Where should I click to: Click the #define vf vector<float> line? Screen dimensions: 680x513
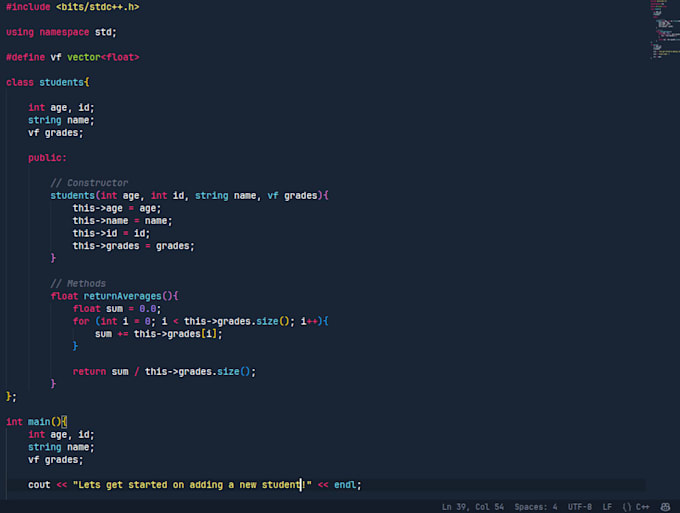(72, 57)
